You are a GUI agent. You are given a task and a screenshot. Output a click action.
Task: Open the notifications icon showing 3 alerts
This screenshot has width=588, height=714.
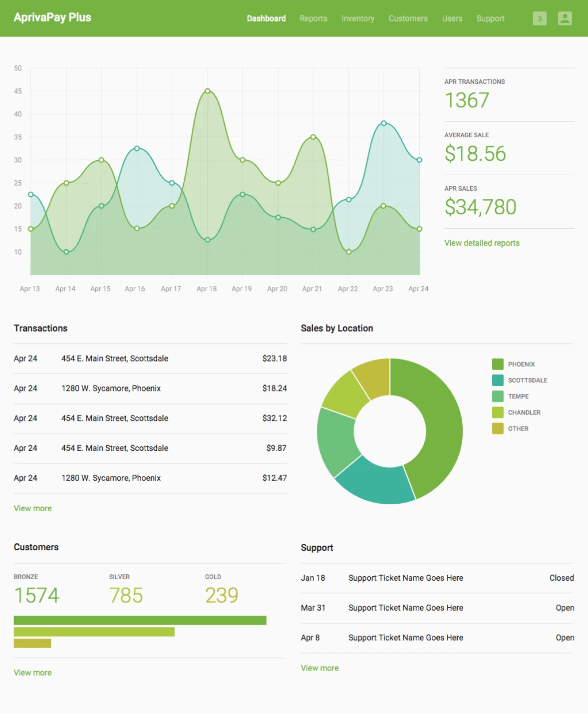(539, 18)
